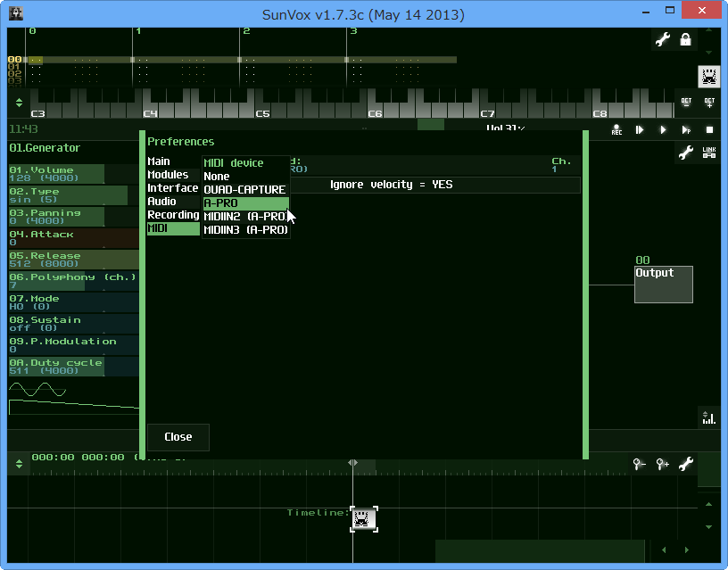Click the timeline horizontal scrollbar
Screen dimensions: 728x570
[540, 550]
